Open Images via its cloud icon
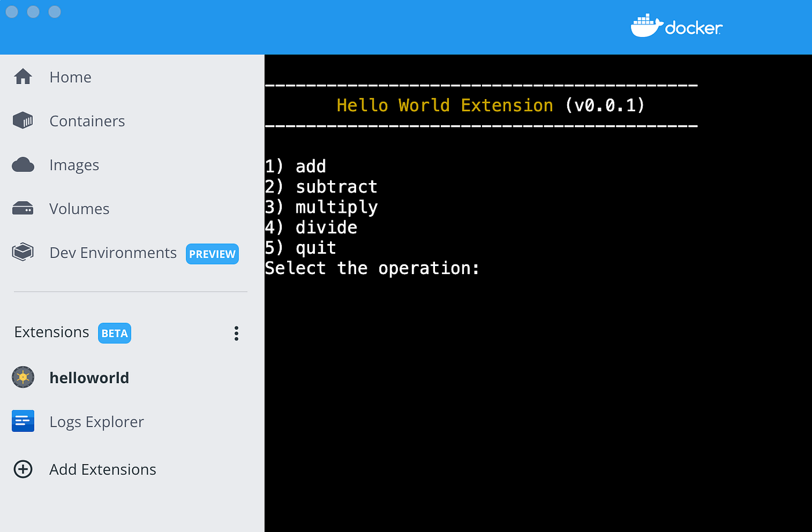 click(x=23, y=165)
